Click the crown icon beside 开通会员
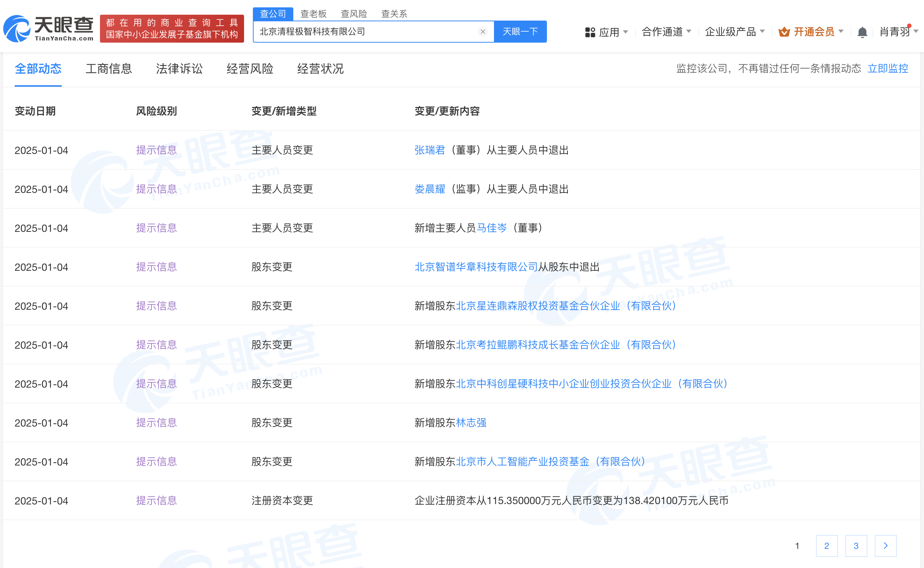The height and width of the screenshot is (568, 924). [x=784, y=32]
